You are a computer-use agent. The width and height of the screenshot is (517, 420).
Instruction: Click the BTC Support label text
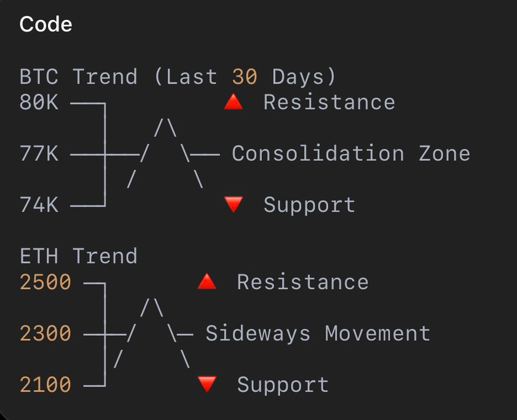[x=309, y=205]
